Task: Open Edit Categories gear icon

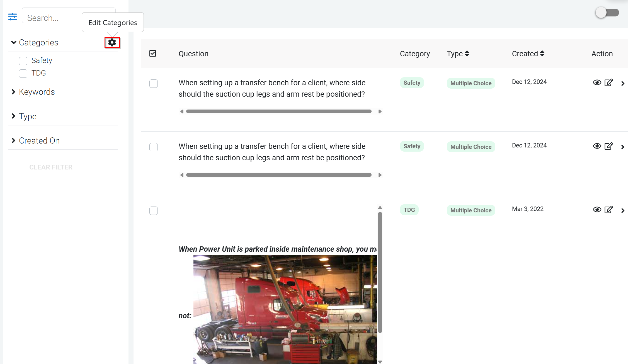Action: coord(112,43)
